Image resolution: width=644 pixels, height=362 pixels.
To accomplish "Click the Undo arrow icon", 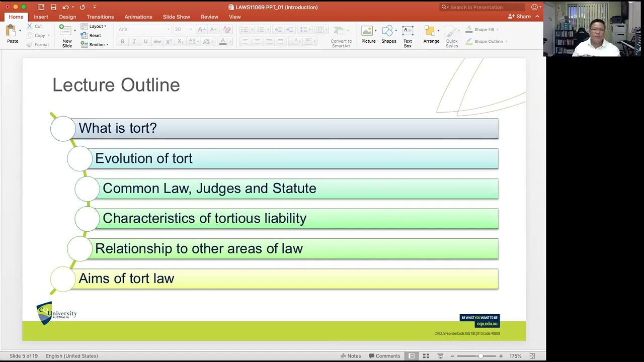I will (x=65, y=7).
